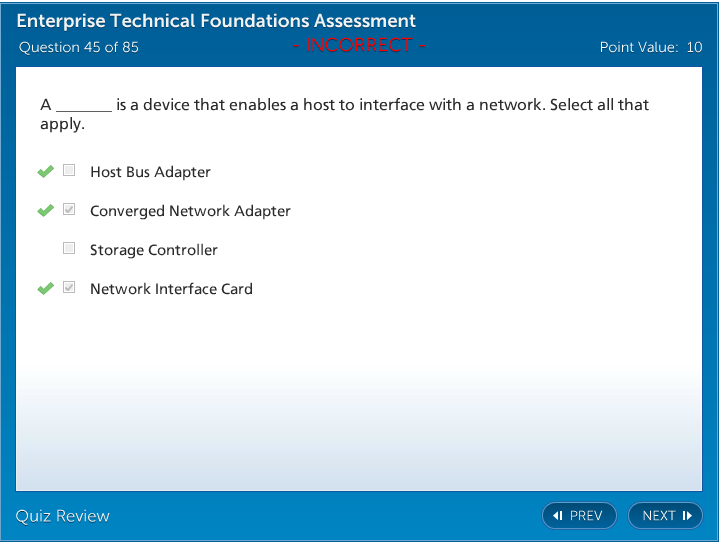Click green checkmark beside Host Bus Adapter
This screenshot has width=720, height=543.
click(45, 172)
